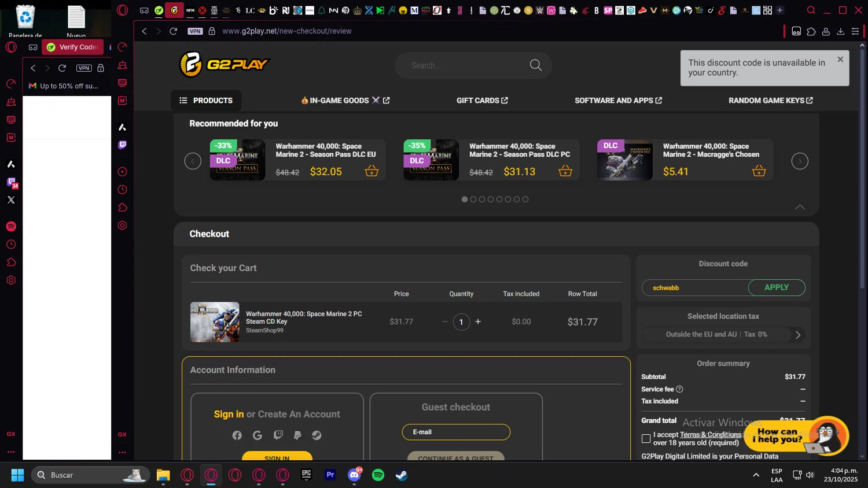The width and height of the screenshot is (868, 488).
Task: Sign in with Facebook icon
Action: (x=237, y=435)
